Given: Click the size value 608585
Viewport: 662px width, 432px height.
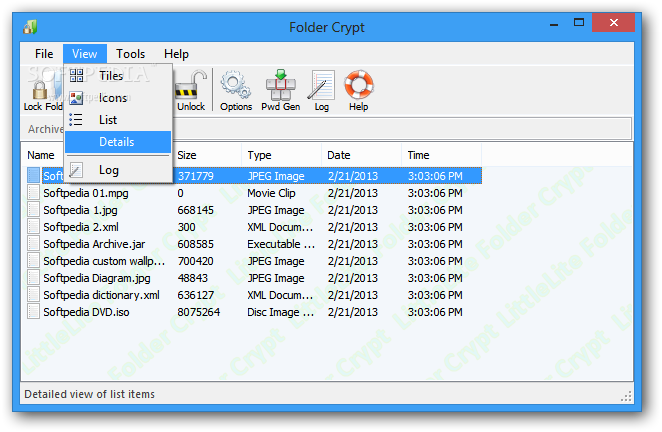Looking at the screenshot, I should [x=195, y=244].
